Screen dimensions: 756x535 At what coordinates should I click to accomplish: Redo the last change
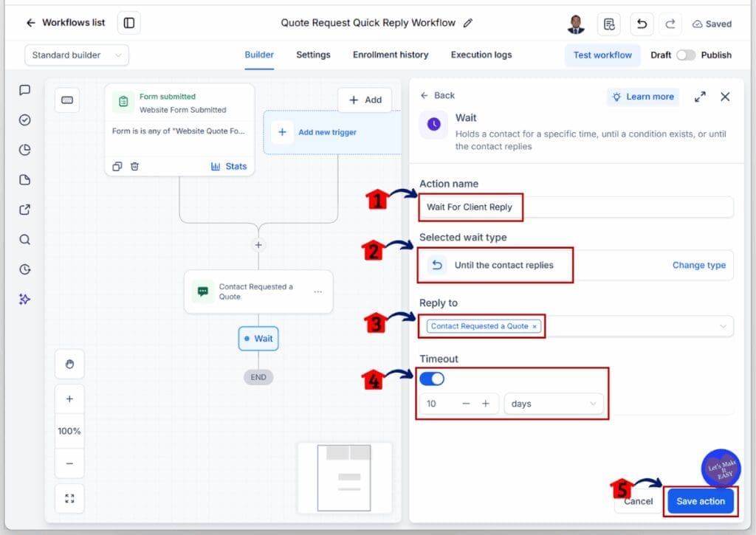point(670,24)
